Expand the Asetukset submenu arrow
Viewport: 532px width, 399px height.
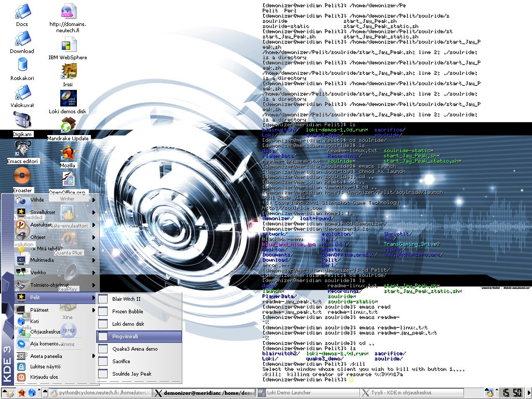click(x=94, y=225)
